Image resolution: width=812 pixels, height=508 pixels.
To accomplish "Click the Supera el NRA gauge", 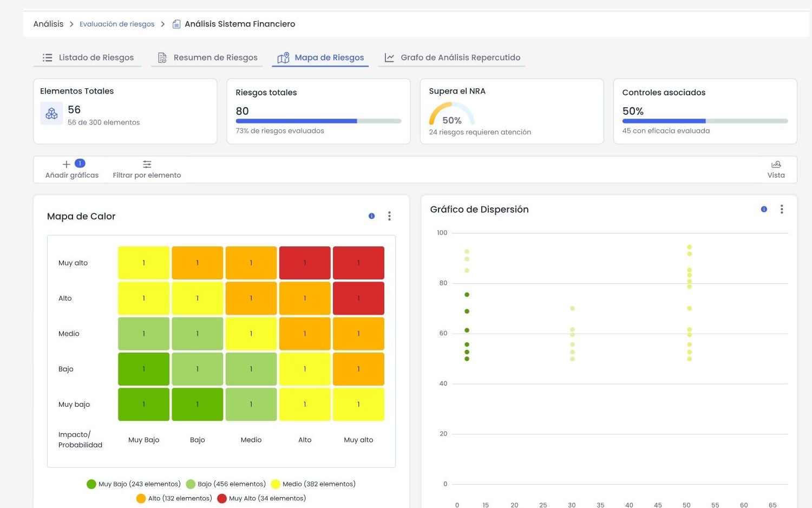I will tap(452, 114).
